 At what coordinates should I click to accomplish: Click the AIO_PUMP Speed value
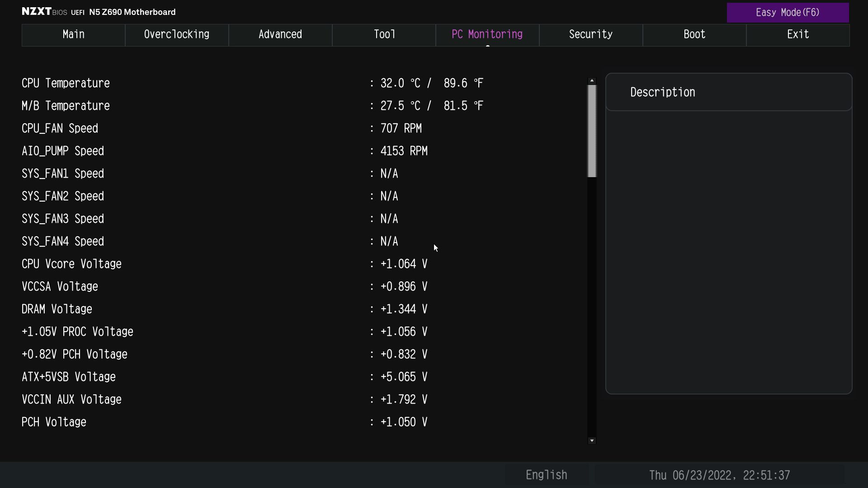pyautogui.click(x=404, y=151)
